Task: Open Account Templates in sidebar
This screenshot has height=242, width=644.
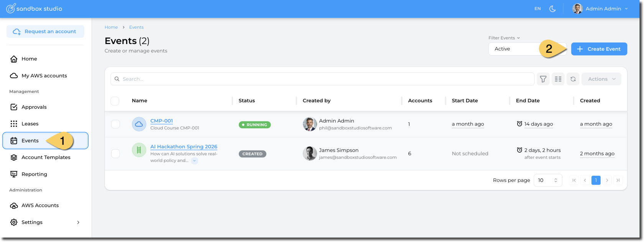Action: pos(46,157)
